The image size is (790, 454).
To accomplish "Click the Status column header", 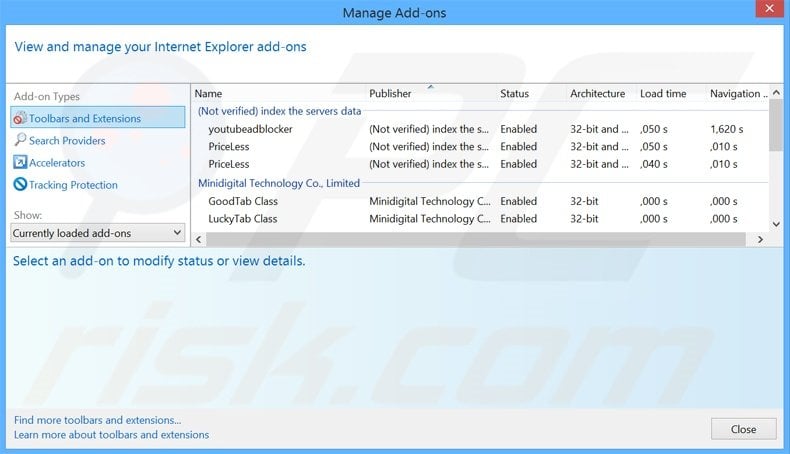I will tap(514, 94).
